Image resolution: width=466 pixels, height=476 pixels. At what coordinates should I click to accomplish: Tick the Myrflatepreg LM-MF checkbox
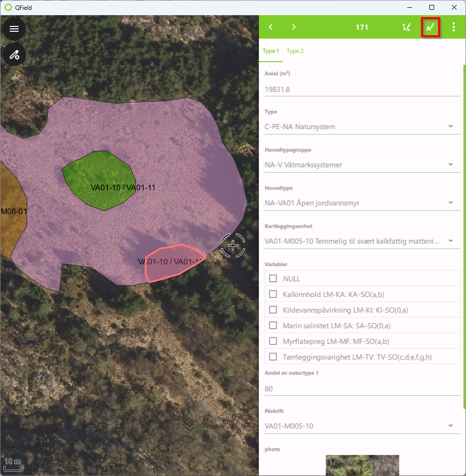point(273,341)
